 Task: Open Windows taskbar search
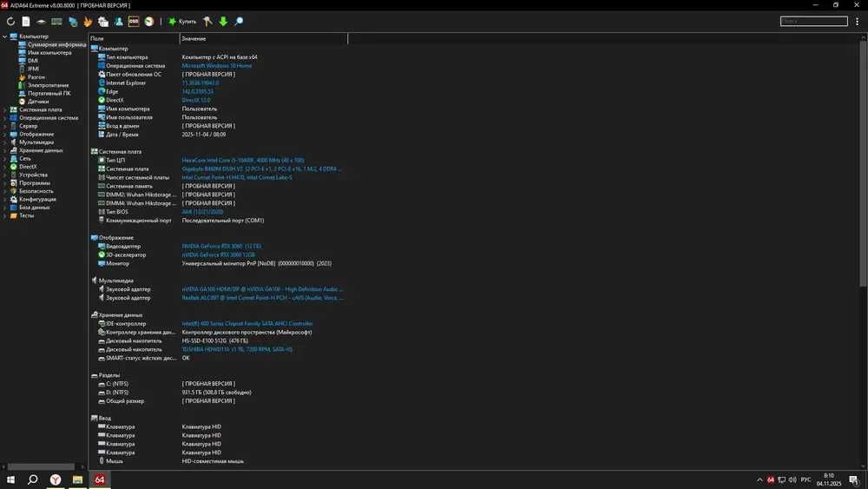click(x=33, y=479)
